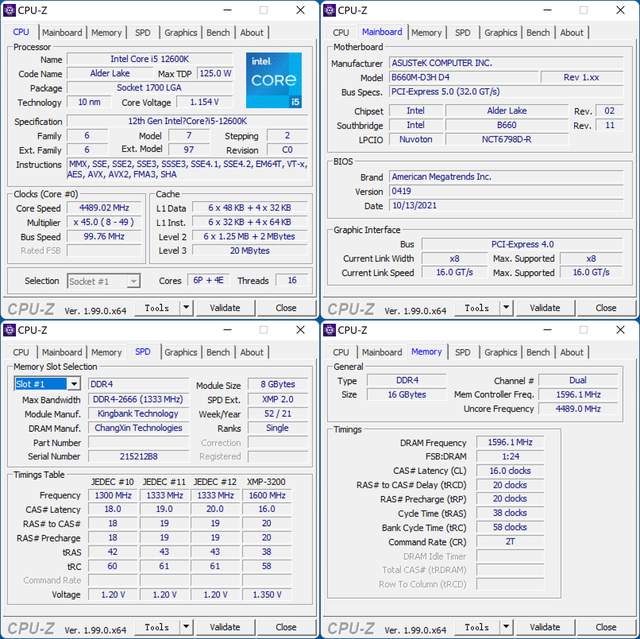This screenshot has width=640, height=639.
Task: Click the Level 3 cache value 20 MBytes
Action: (250, 251)
